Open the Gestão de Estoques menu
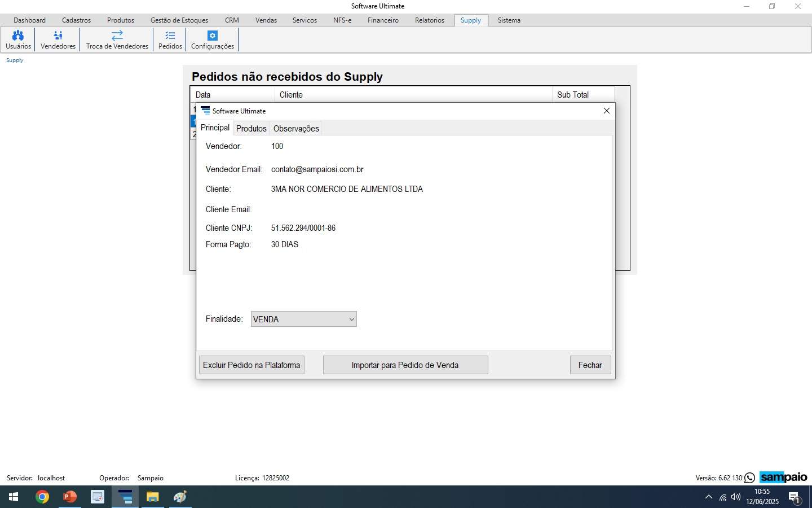Image resolution: width=812 pixels, height=508 pixels. pos(179,20)
